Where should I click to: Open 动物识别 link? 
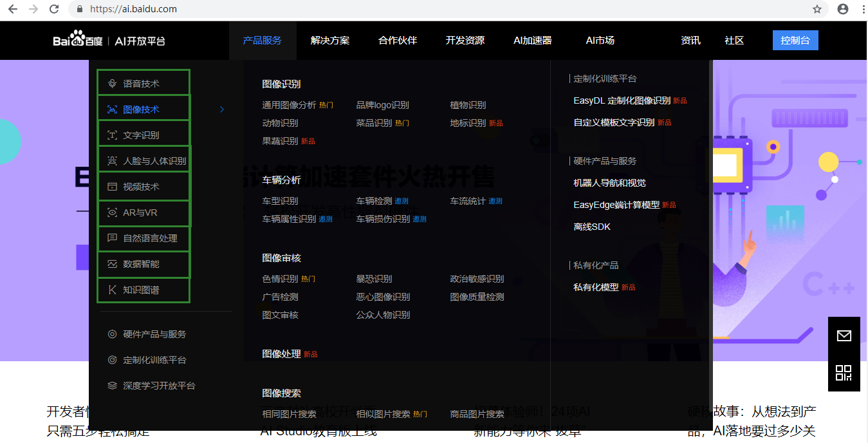(x=280, y=123)
